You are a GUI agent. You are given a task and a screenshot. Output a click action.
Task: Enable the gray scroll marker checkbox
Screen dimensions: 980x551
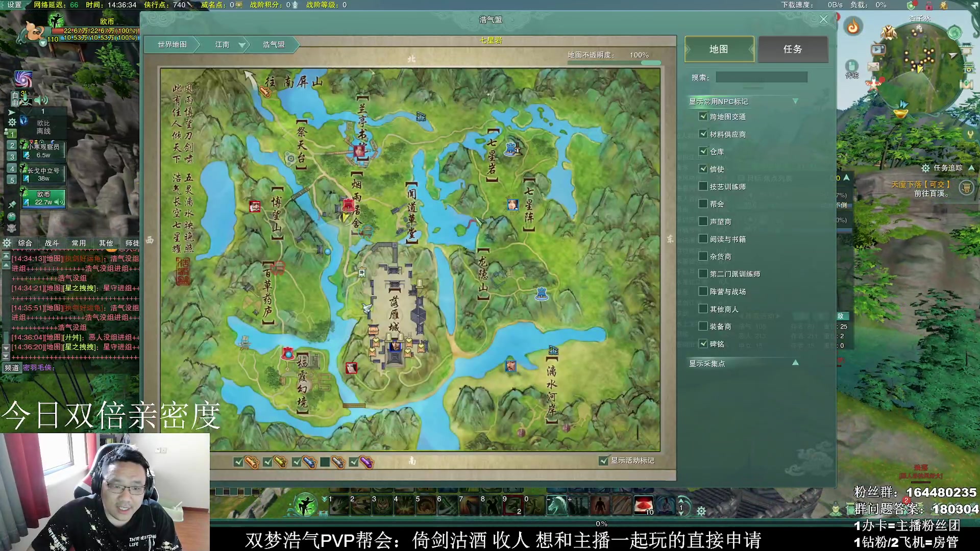[x=325, y=462]
